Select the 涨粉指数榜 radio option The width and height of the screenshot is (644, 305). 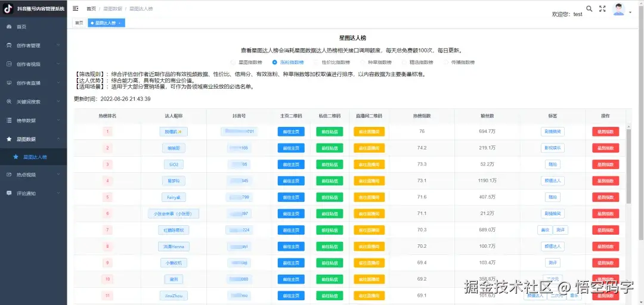point(288,63)
